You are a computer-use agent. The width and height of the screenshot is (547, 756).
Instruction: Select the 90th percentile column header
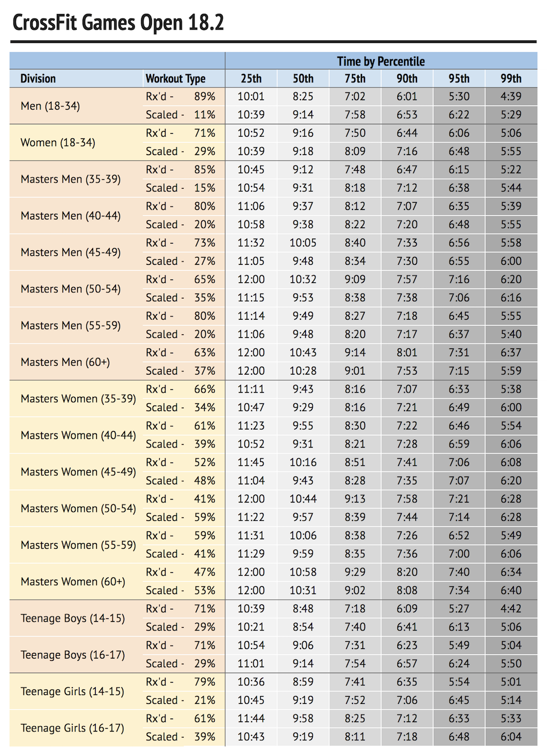pyautogui.click(x=407, y=78)
